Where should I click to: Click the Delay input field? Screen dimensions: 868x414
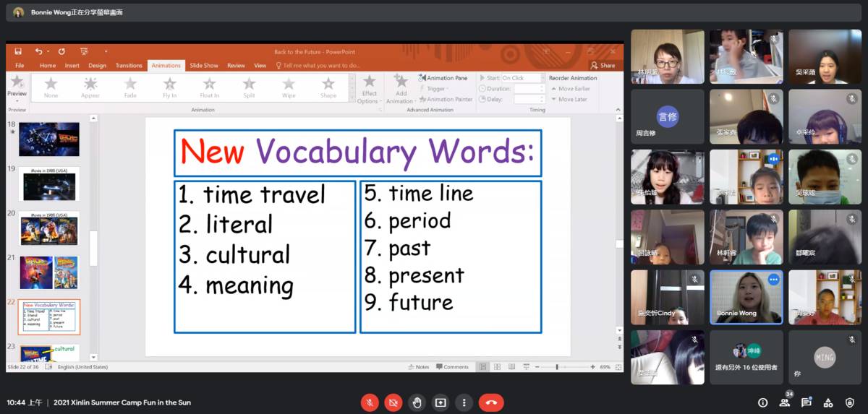click(529, 100)
